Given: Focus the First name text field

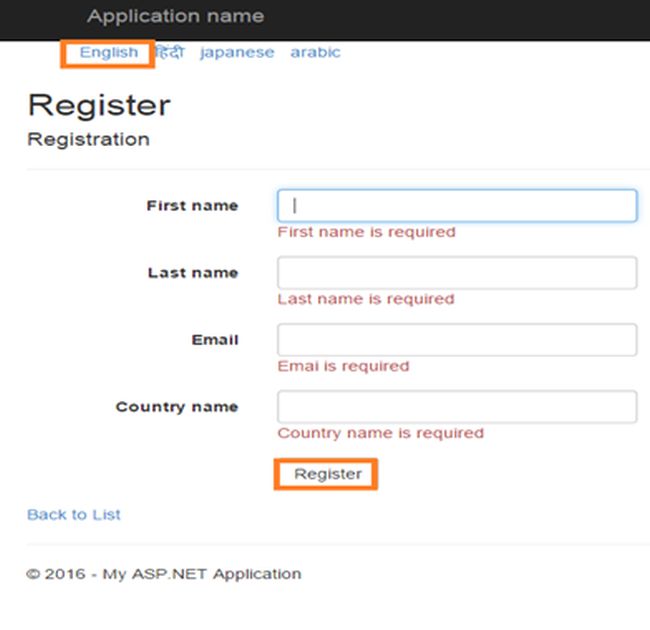Looking at the screenshot, I should [456, 205].
